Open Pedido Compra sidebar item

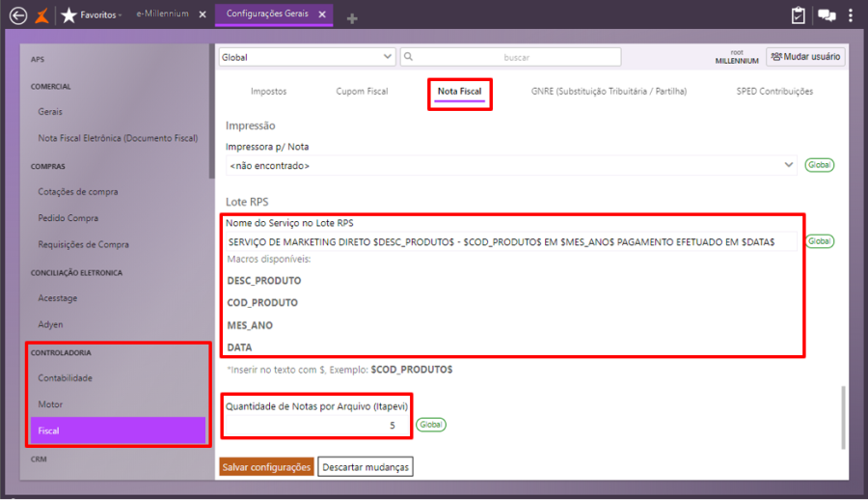pos(68,218)
